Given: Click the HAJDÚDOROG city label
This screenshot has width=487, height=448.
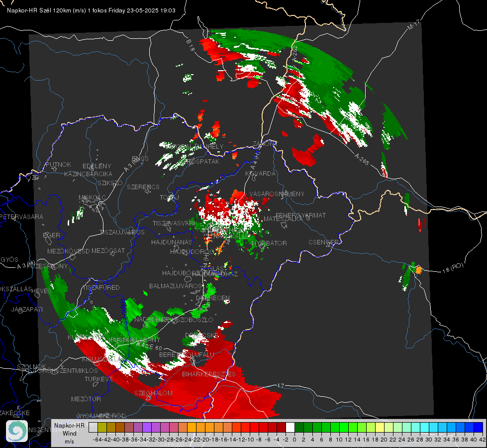Looking at the screenshot, I should coord(192,251).
